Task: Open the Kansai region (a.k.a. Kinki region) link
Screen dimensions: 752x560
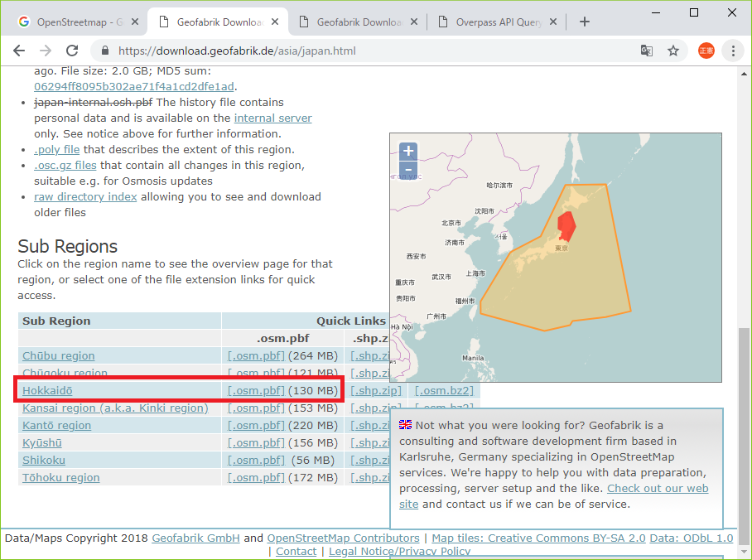Action: (x=116, y=408)
